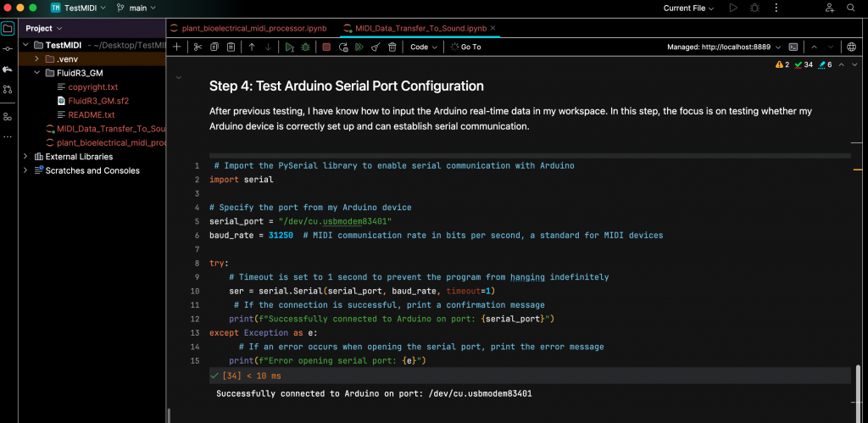Interrupt the kernel with red stop icon

[326, 47]
